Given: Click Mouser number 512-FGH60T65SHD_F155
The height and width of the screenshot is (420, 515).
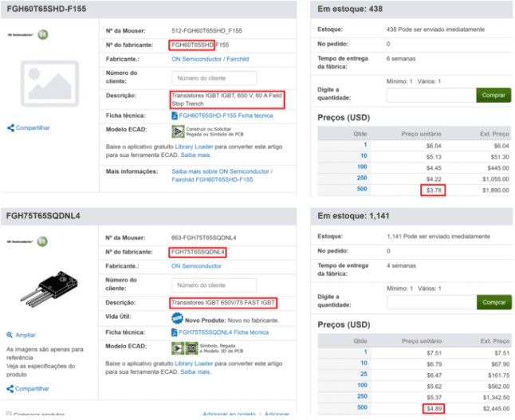Looking at the screenshot, I should coord(207,31).
